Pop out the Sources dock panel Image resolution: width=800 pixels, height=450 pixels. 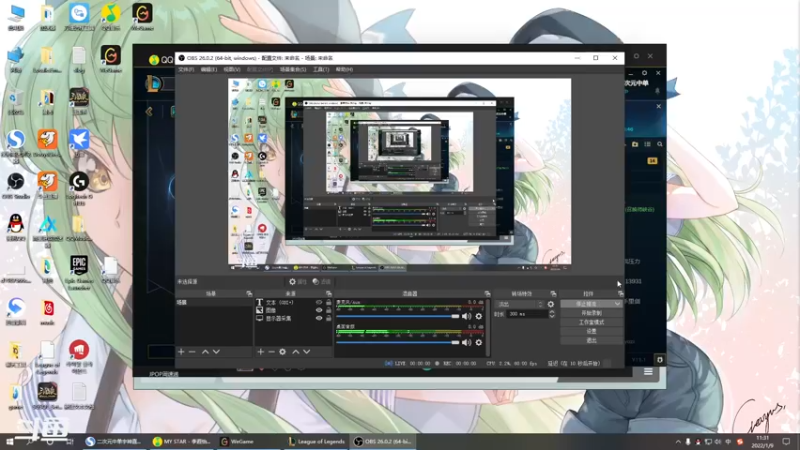tap(329, 294)
